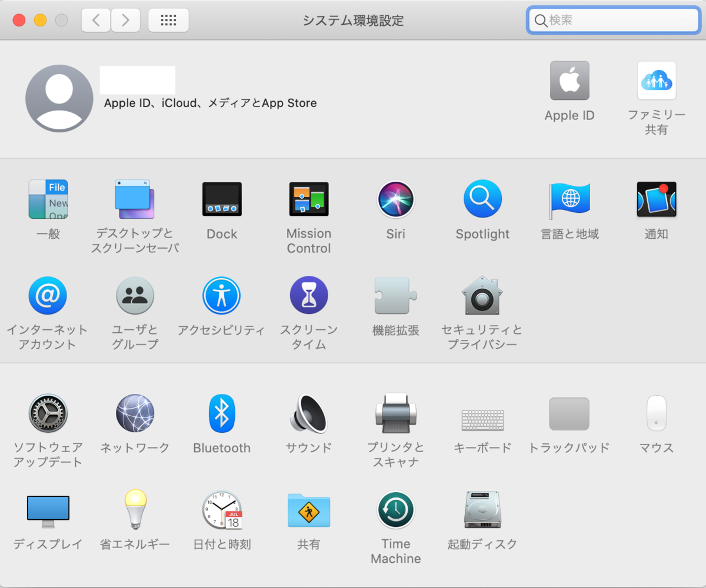Click the back navigation arrow
The height and width of the screenshot is (588, 706).
tap(96, 20)
